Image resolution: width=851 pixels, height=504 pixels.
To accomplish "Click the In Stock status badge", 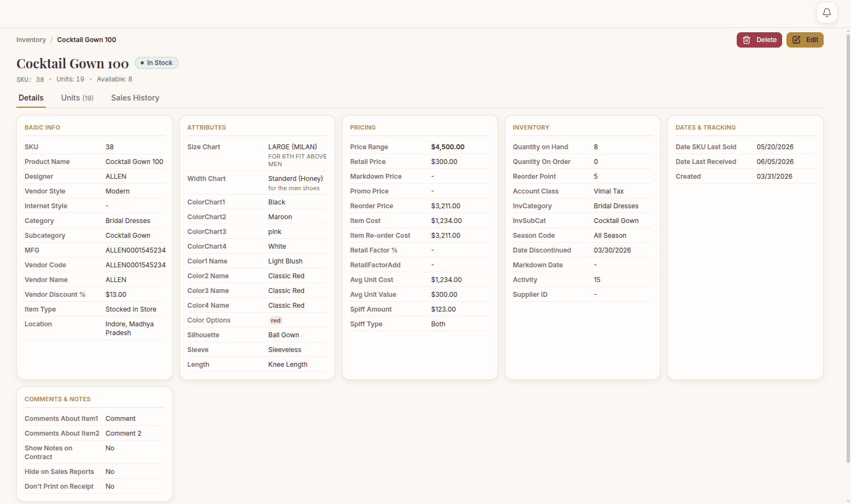I will (x=156, y=63).
